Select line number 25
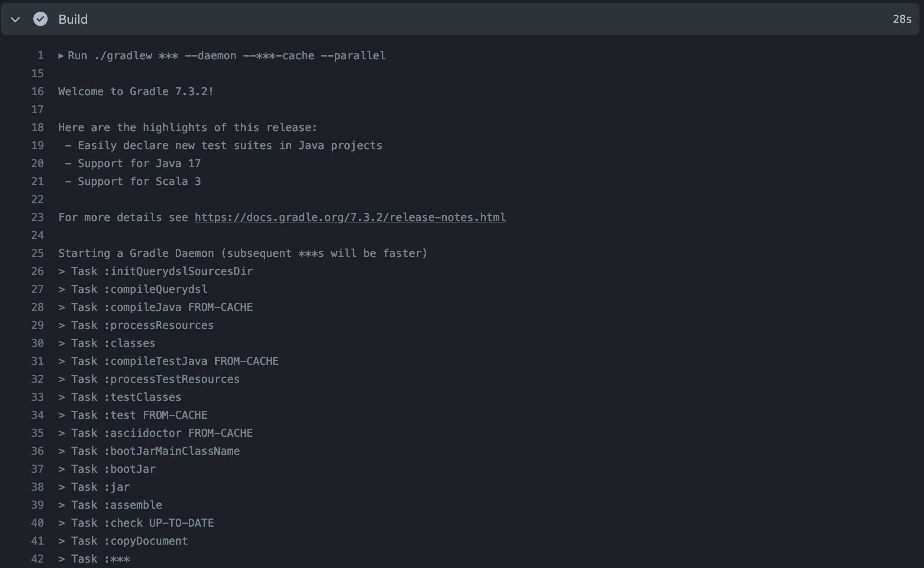The image size is (924, 568). pyautogui.click(x=37, y=253)
